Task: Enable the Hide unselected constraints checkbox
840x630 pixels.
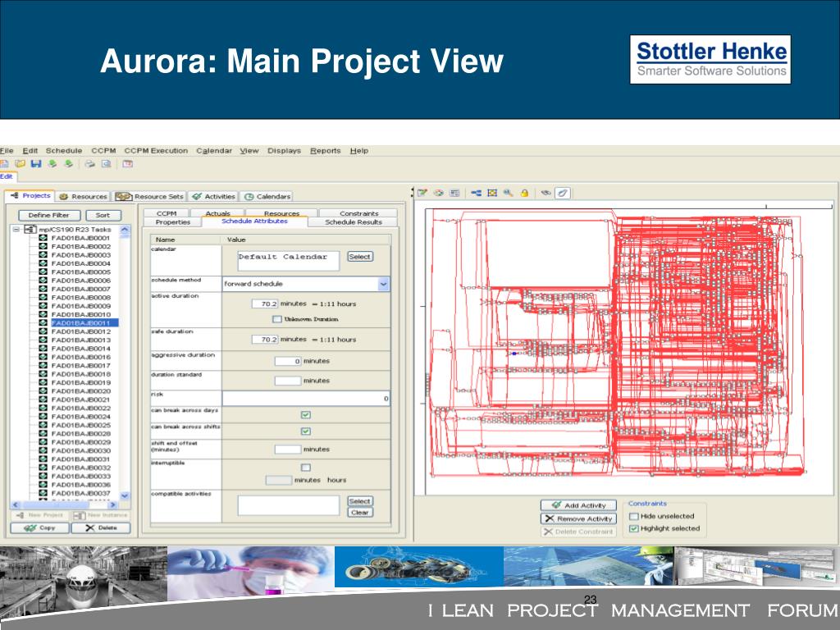Action: point(634,517)
